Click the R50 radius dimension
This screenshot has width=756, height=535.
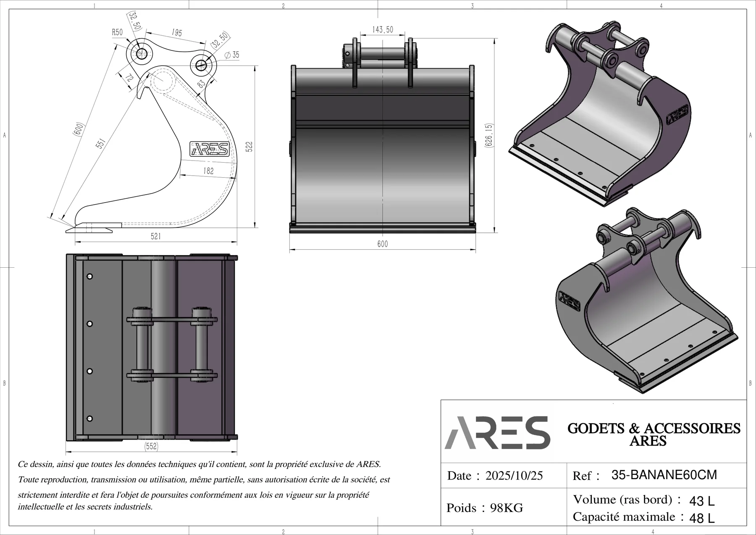tap(117, 33)
